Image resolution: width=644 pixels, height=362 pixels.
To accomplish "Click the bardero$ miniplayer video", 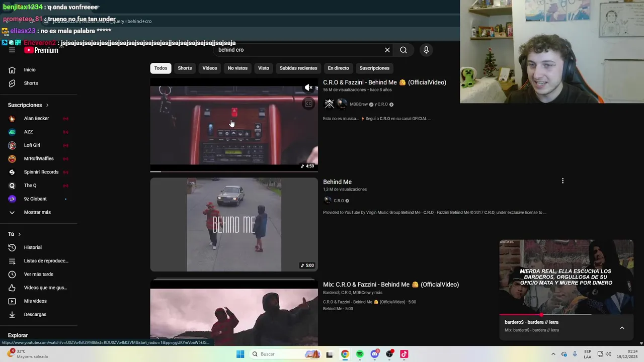I will (x=566, y=277).
